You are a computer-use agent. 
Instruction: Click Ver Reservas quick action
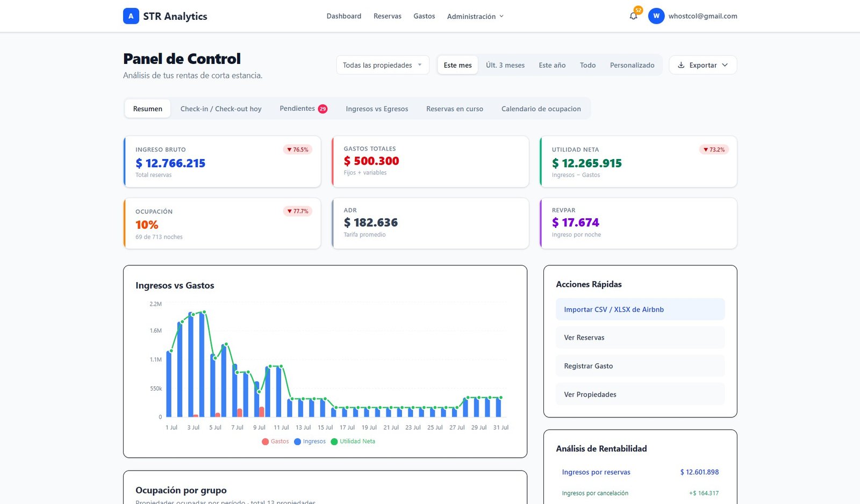(640, 337)
